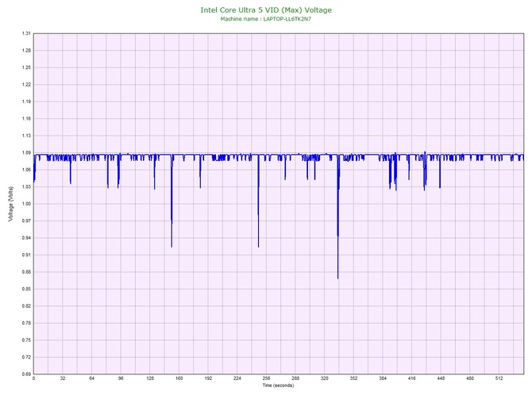The height and width of the screenshot is (399, 532).
Task: Click the chart title "Intel Core Ultra 5 VID (Max) Voltage"
Action: pyautogui.click(x=266, y=10)
